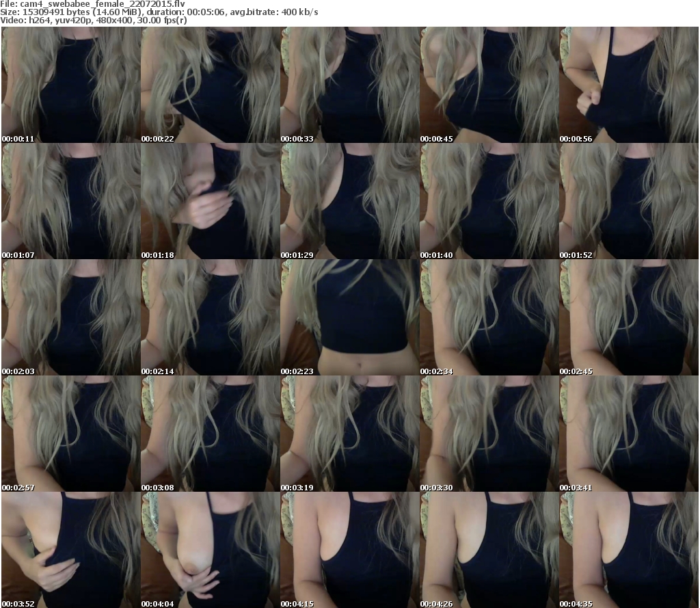Click the frame stamped 00:03:52
The image size is (700, 608).
click(71, 550)
